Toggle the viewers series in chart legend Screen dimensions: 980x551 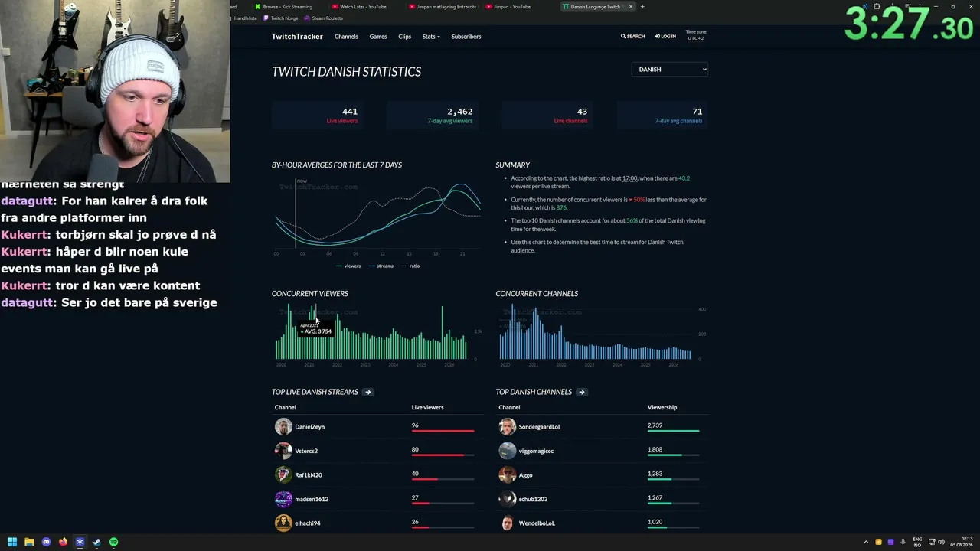(x=348, y=266)
